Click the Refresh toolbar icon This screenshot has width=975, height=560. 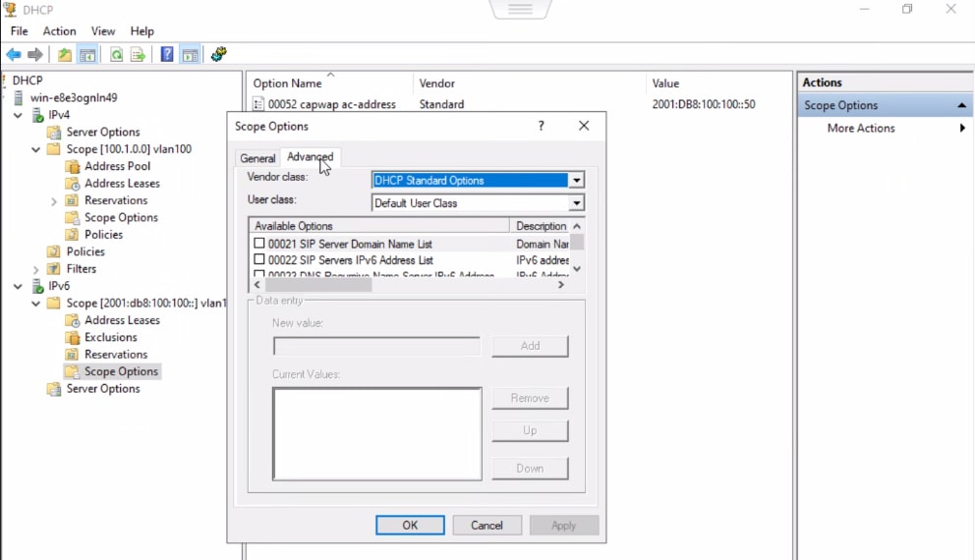pyautogui.click(x=116, y=55)
